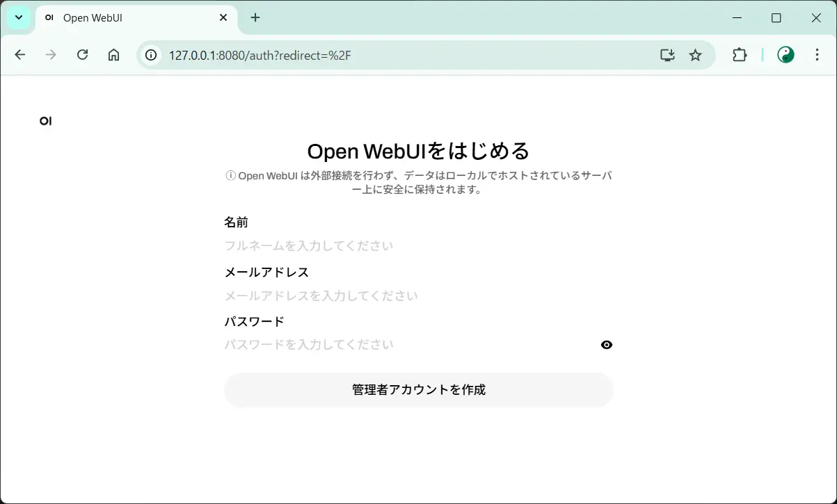The width and height of the screenshot is (837, 504).
Task: Click the パスワード field label
Action: [254, 321]
